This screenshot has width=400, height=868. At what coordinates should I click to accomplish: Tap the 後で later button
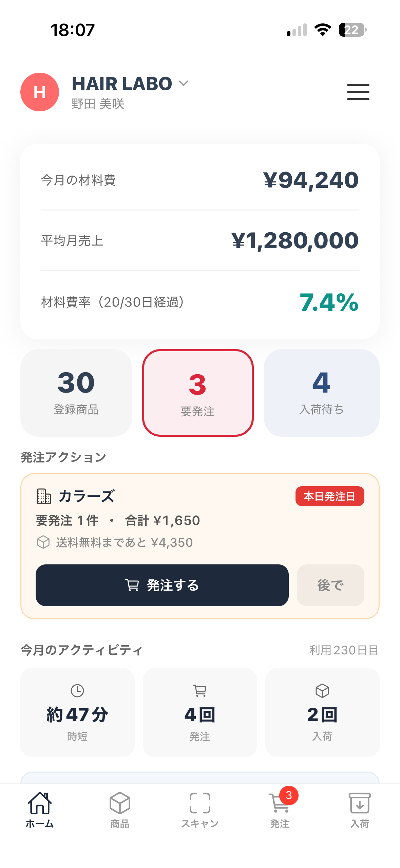point(330,585)
